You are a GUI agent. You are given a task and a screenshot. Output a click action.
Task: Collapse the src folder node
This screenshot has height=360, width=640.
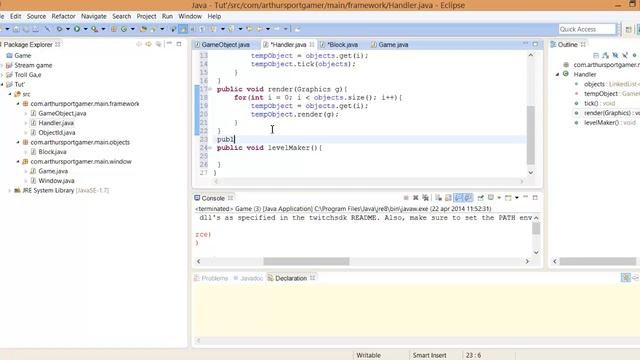(10, 94)
